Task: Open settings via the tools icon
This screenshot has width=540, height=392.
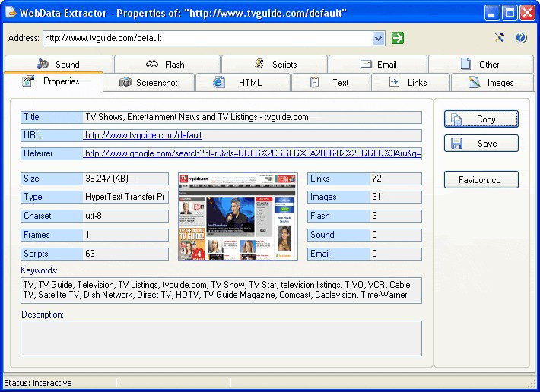Action: click(500, 37)
